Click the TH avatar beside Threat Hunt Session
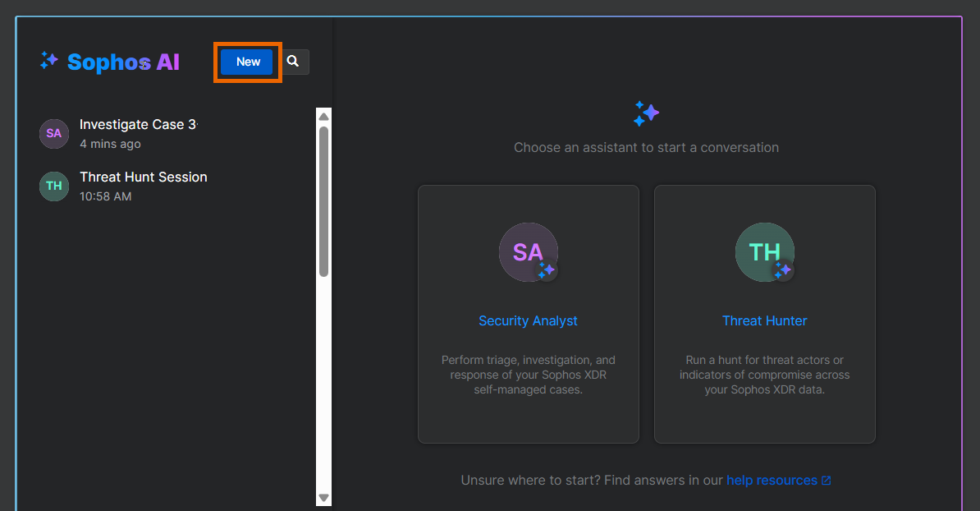The height and width of the screenshot is (511, 980). 54,186
